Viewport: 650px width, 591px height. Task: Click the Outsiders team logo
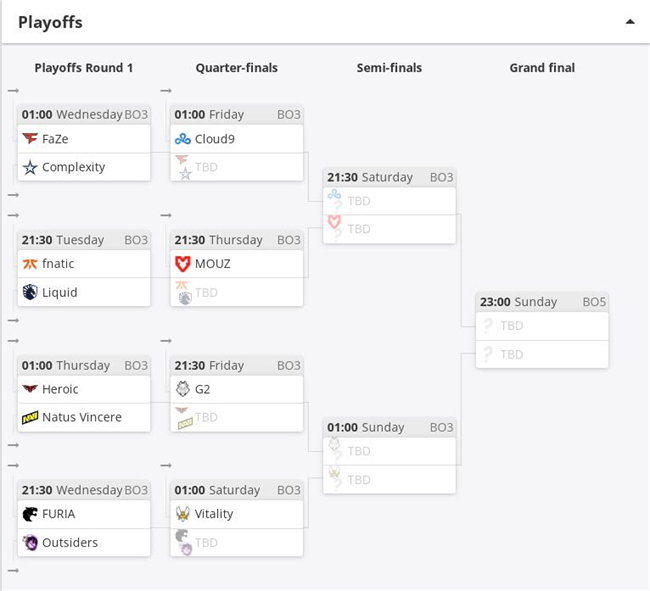point(30,543)
